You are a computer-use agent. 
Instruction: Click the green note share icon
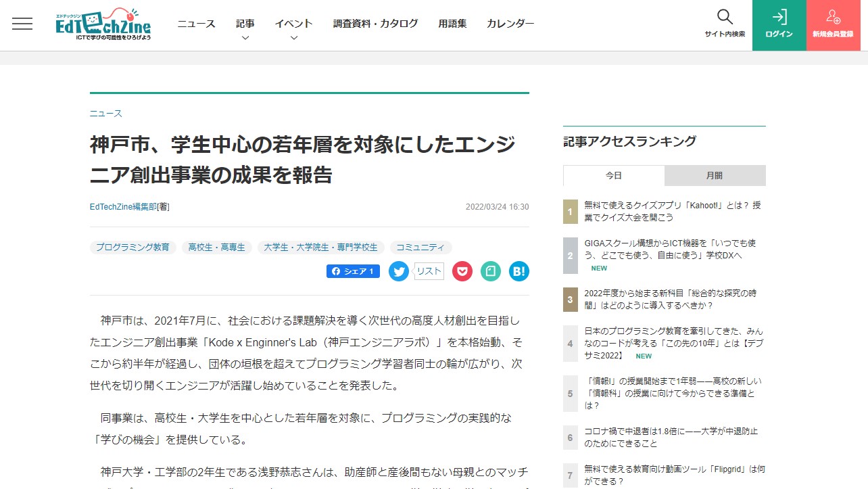click(491, 271)
